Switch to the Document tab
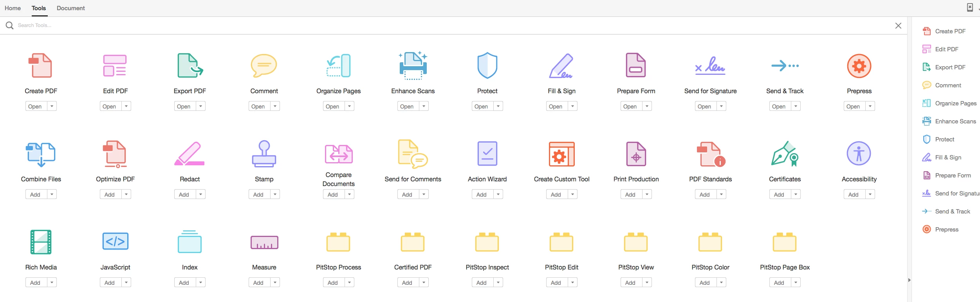 pos(70,8)
